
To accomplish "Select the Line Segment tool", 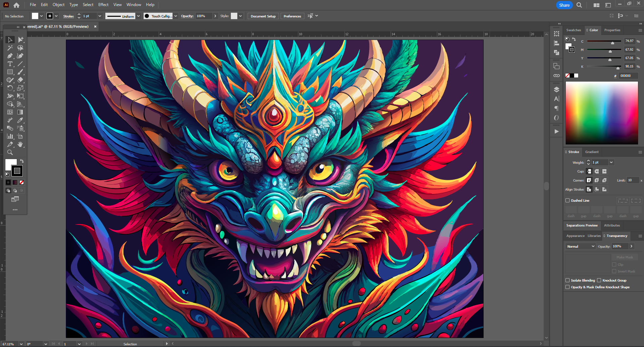I will pos(20,64).
